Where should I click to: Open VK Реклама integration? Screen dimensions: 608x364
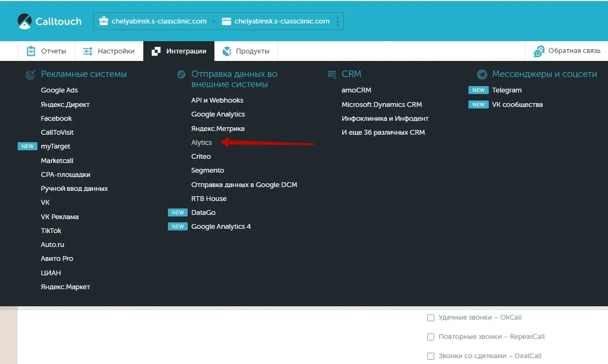[60, 216]
